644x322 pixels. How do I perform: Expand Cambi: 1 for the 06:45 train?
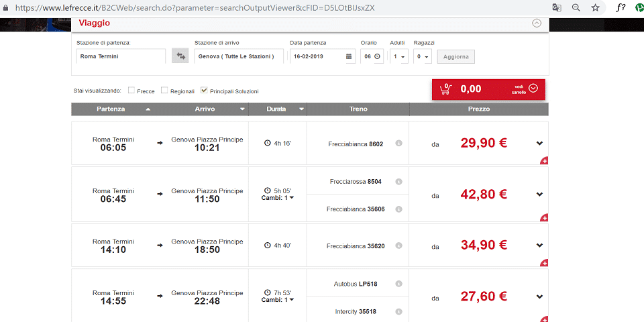click(278, 198)
